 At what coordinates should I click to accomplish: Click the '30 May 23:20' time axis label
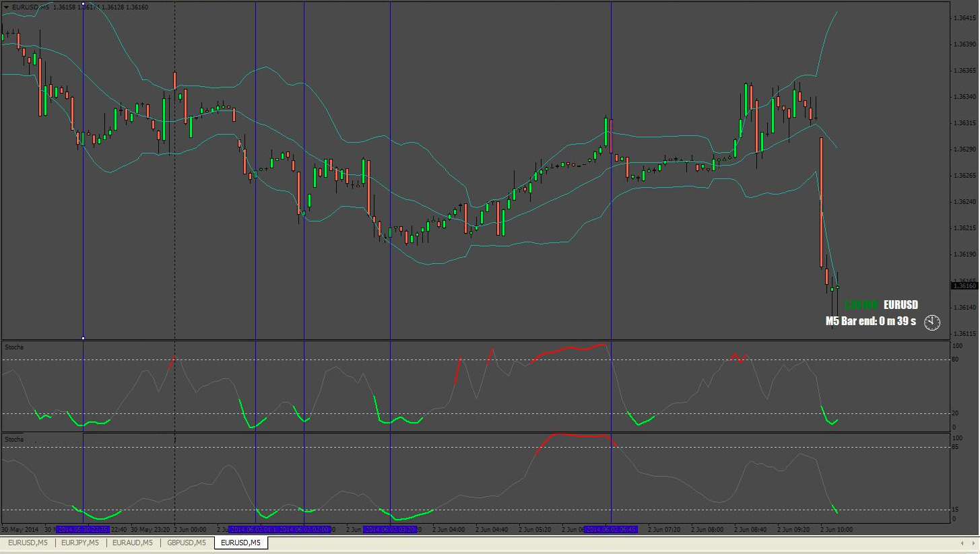pyautogui.click(x=152, y=530)
